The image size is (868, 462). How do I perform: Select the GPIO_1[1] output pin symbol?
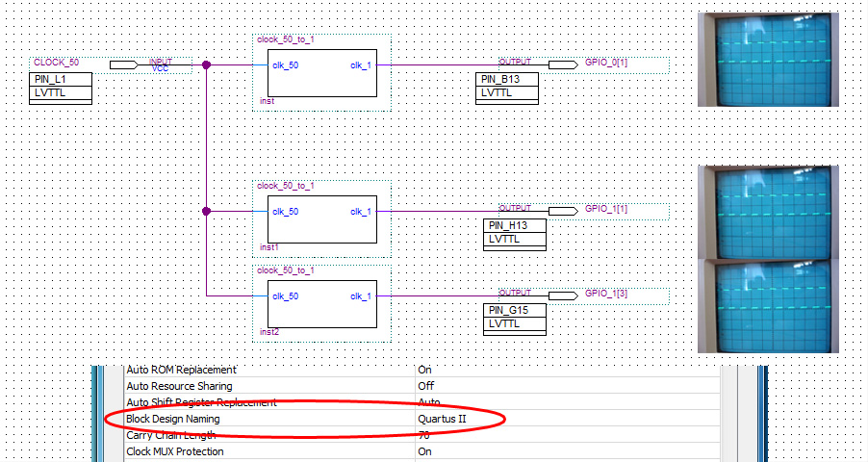563,211
